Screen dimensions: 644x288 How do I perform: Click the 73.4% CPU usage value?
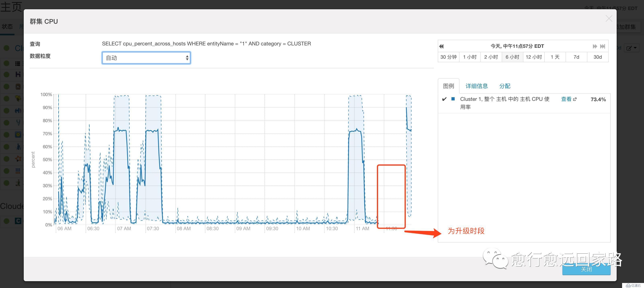click(x=598, y=99)
